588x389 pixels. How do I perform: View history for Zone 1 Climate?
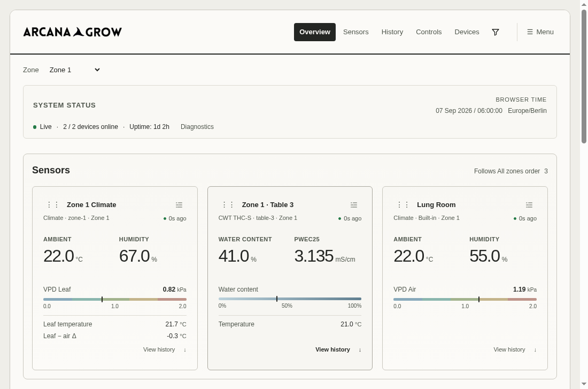(165, 349)
